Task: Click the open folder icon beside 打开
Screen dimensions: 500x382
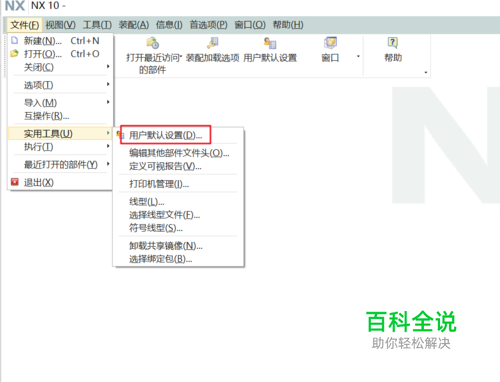Action: click(x=14, y=53)
